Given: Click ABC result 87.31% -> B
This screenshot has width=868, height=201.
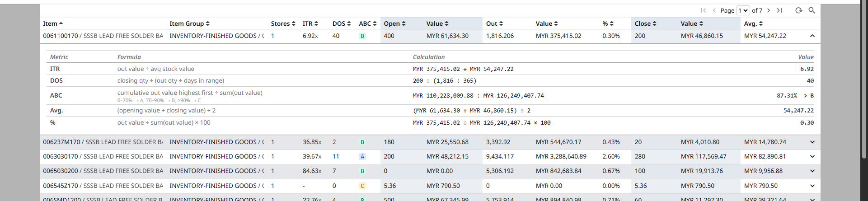Looking at the screenshot, I should tap(795, 96).
